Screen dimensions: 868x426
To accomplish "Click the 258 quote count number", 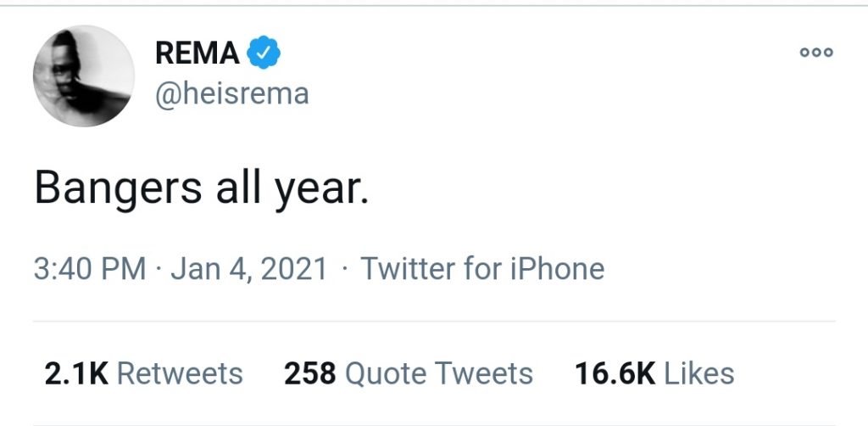I will [309, 373].
